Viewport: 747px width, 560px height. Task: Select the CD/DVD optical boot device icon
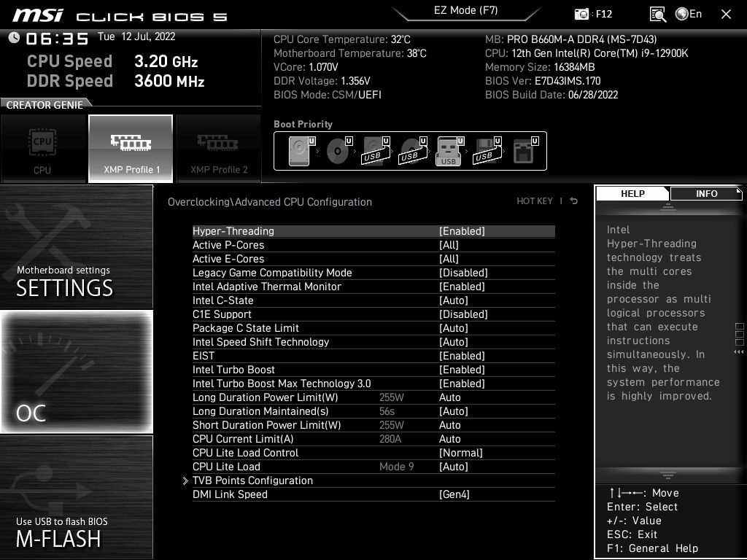[x=339, y=151]
